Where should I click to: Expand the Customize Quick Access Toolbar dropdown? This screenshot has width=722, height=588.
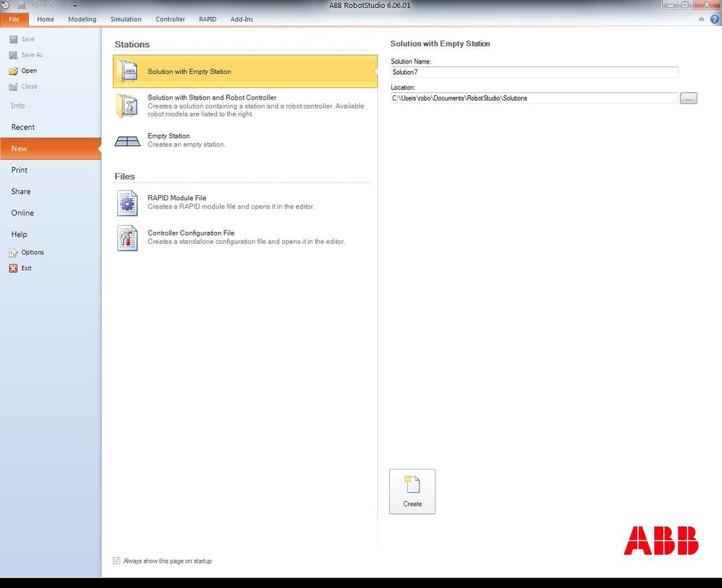point(75,6)
